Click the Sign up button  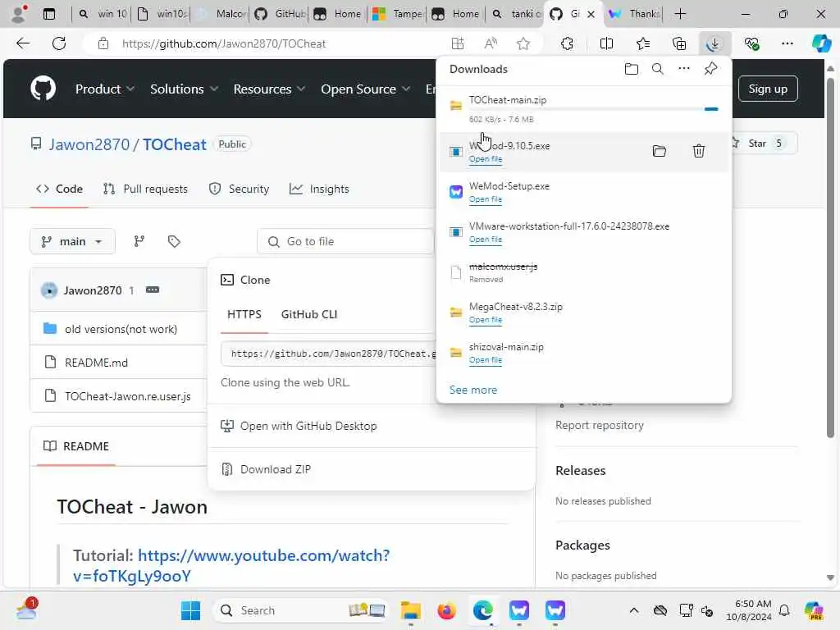[768, 89]
